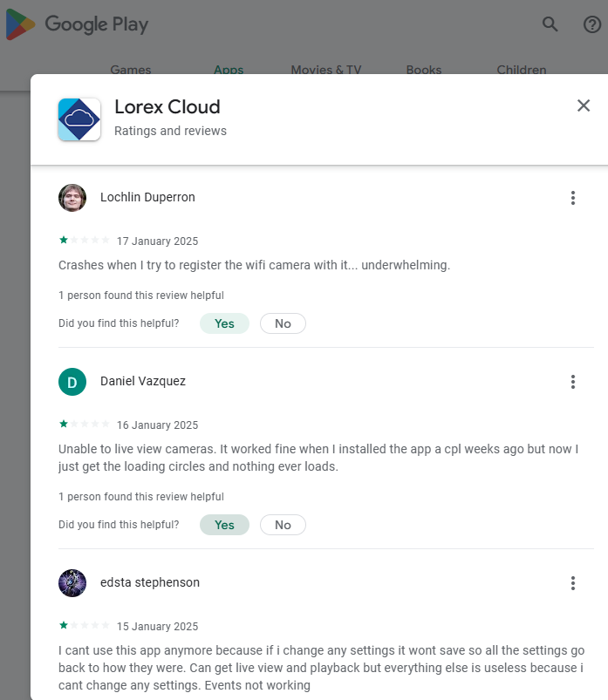608x700 pixels.
Task: Click the date '16 January 2025'
Action: 157,425
